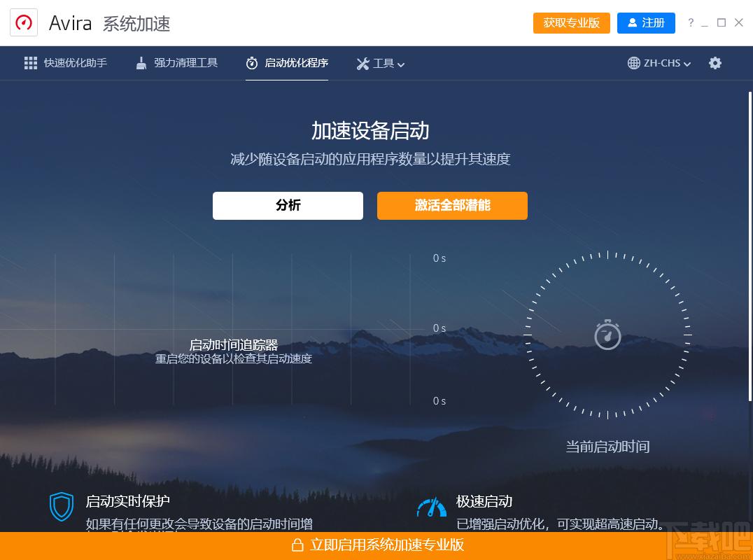Click the 极速启动 heading
Image resolution: width=753 pixels, height=560 pixels.
[484, 501]
